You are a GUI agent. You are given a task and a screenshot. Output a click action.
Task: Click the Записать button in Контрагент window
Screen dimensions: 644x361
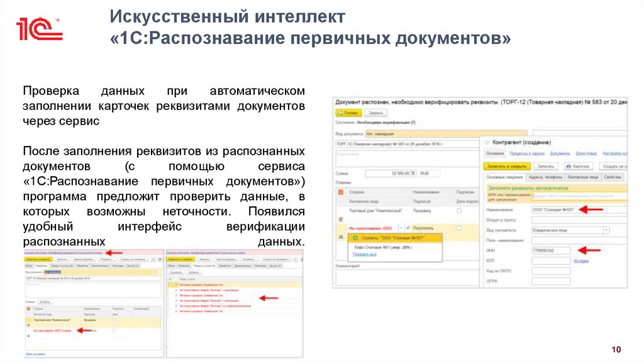coord(545,166)
